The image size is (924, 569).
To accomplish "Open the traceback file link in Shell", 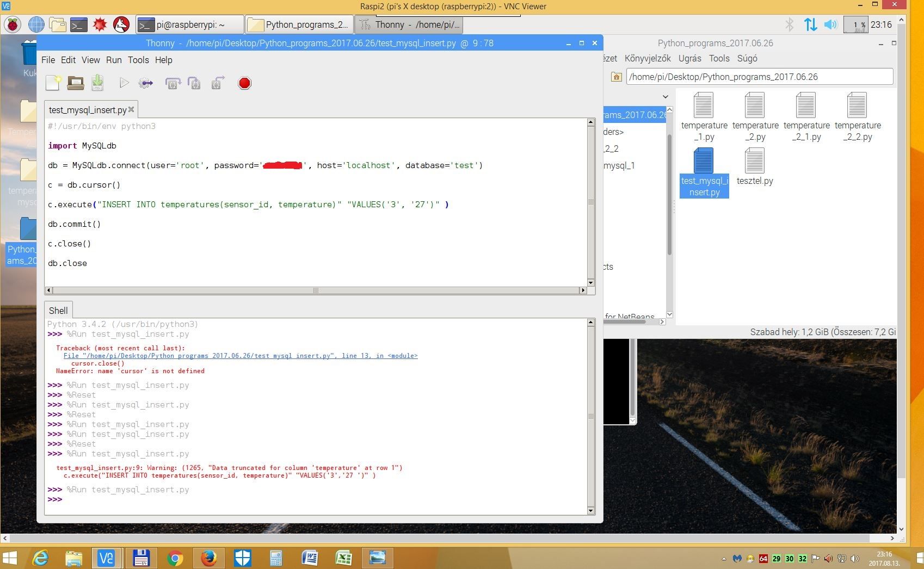I will coord(241,356).
